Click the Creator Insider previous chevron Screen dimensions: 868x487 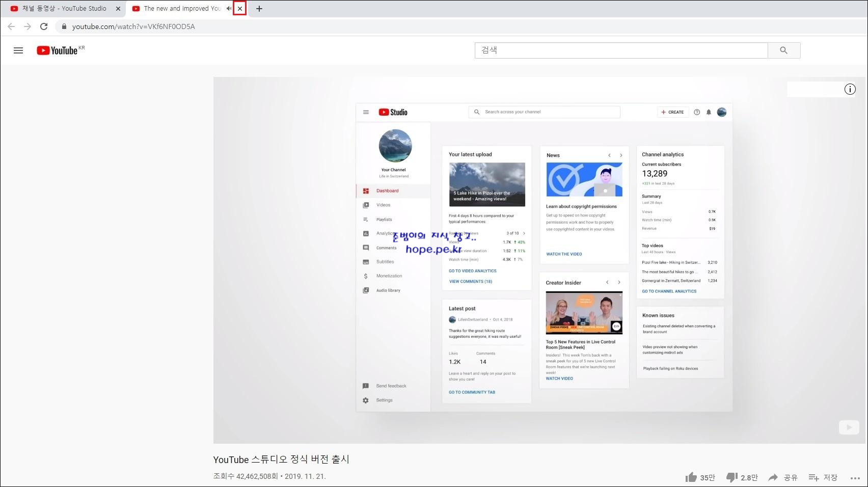pyautogui.click(x=607, y=282)
